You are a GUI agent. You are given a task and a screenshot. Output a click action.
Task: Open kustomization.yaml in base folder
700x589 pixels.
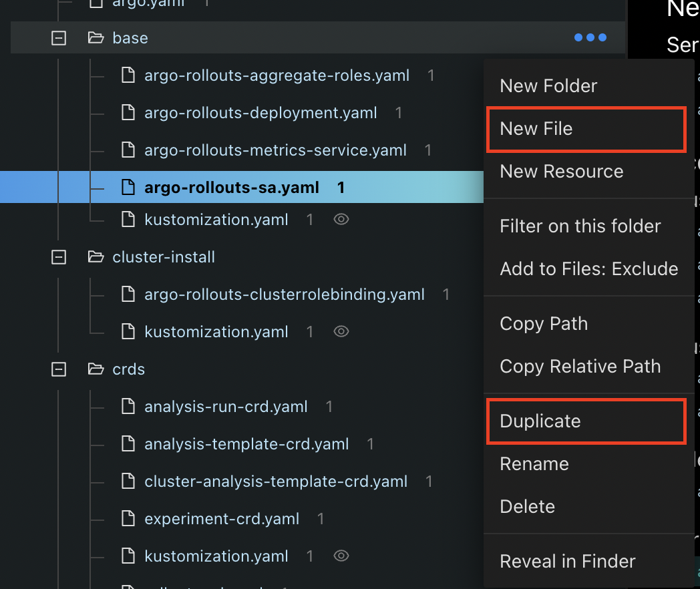coord(216,220)
